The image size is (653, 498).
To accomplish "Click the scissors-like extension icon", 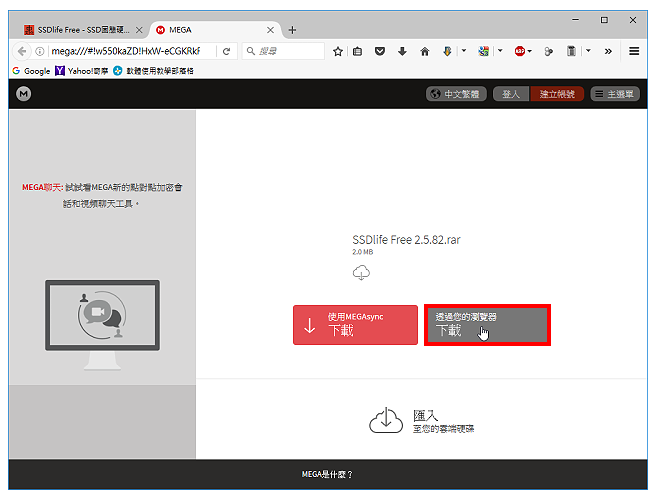I will pyautogui.click(x=549, y=51).
